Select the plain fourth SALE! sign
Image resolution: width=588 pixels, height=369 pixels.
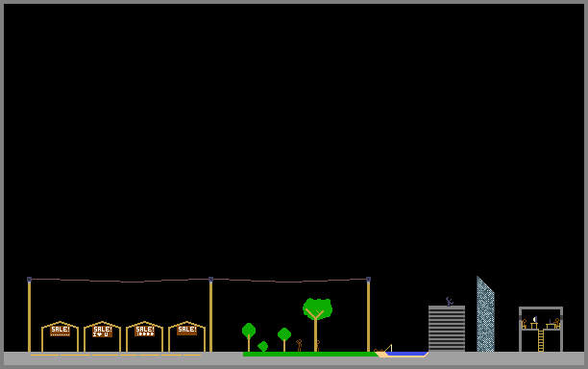(186, 330)
